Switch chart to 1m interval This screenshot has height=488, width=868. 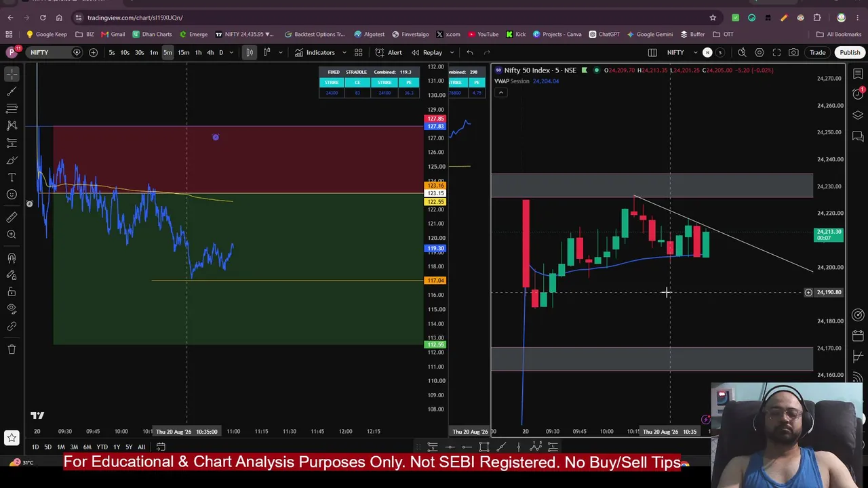point(154,52)
